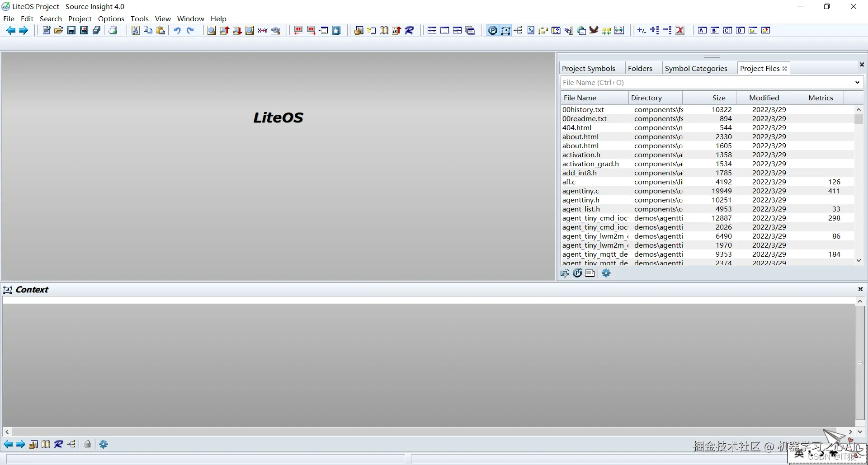Redo with the Redo arrow icon
868x465 pixels.
click(x=190, y=30)
